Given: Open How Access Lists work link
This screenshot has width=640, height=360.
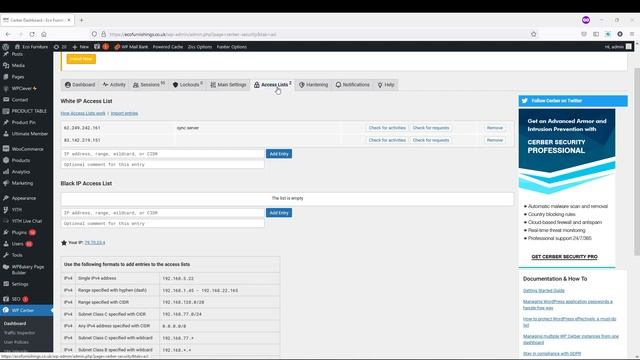Looking at the screenshot, I should click(x=83, y=113).
